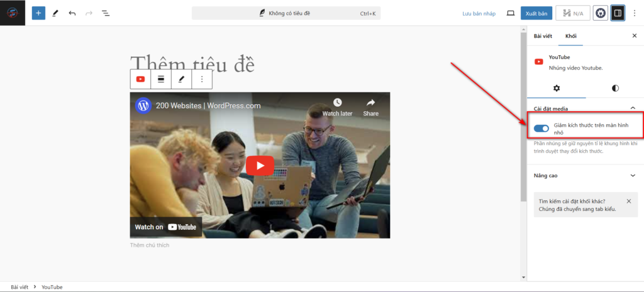644x292 pixels.
Task: Select the Khối tab
Action: [571, 36]
